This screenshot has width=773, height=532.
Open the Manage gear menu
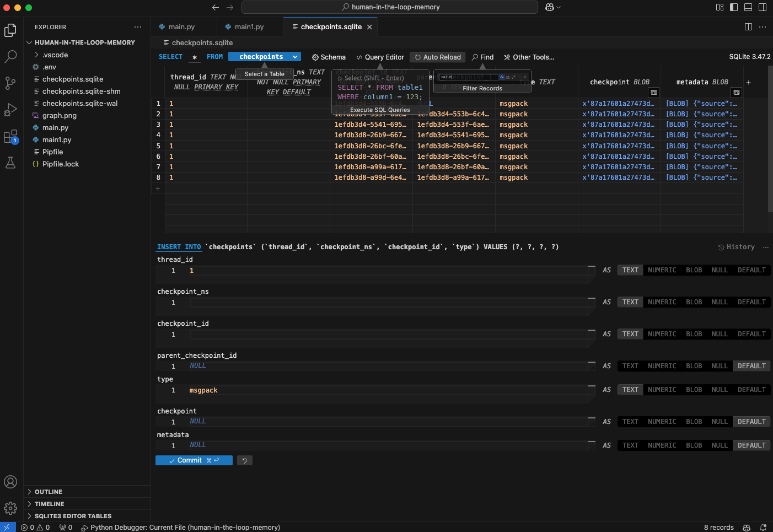coord(10,508)
